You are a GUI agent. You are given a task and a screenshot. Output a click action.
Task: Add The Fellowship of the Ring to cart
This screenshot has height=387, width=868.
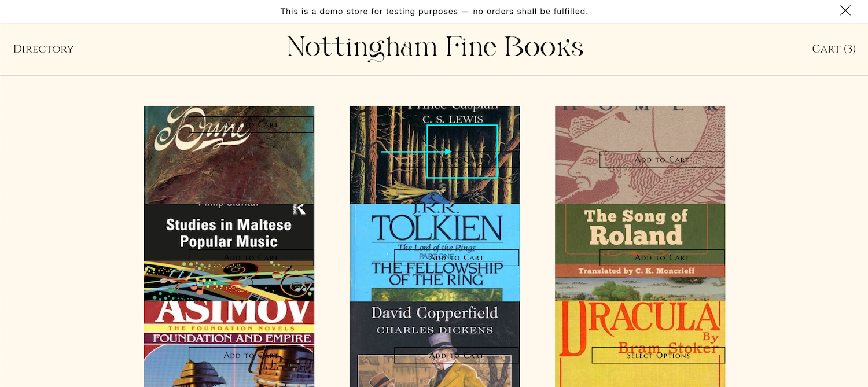(x=457, y=257)
